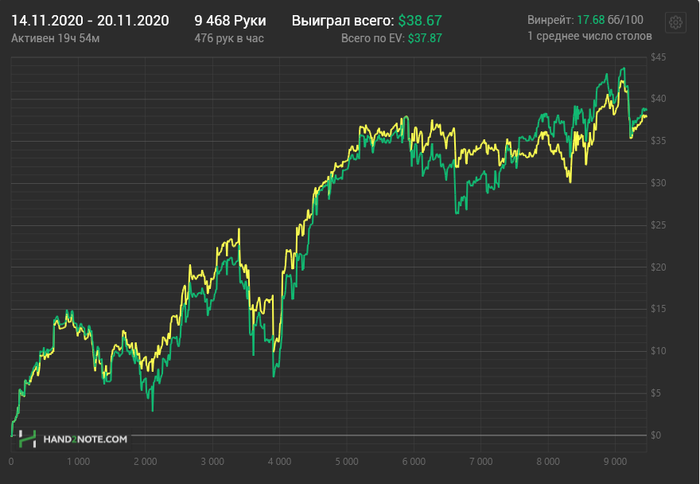Click the $25 y-axis label

(658, 225)
